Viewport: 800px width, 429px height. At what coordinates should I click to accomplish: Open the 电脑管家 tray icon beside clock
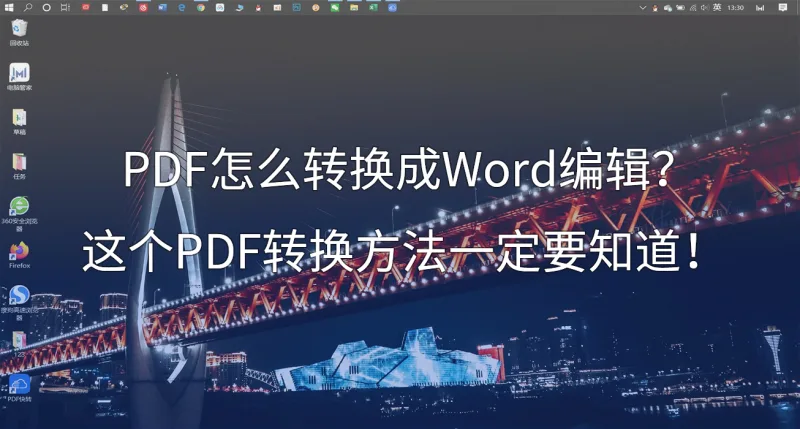click(760, 8)
